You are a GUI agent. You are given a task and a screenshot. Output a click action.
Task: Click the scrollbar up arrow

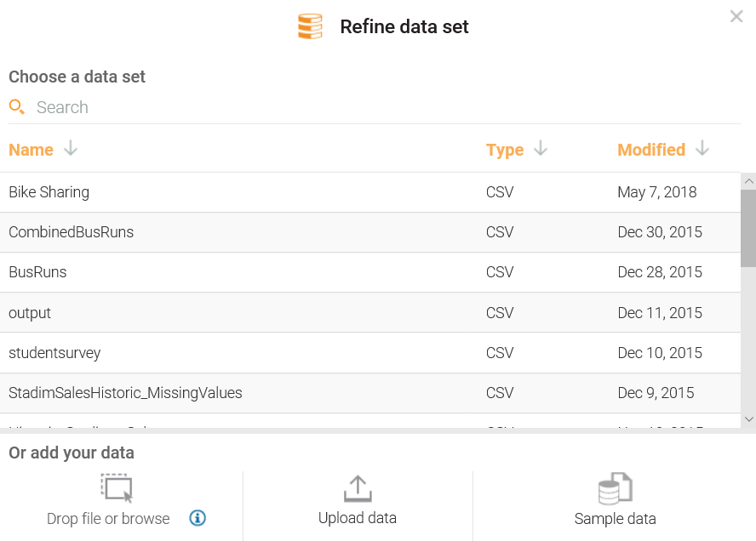coord(748,181)
